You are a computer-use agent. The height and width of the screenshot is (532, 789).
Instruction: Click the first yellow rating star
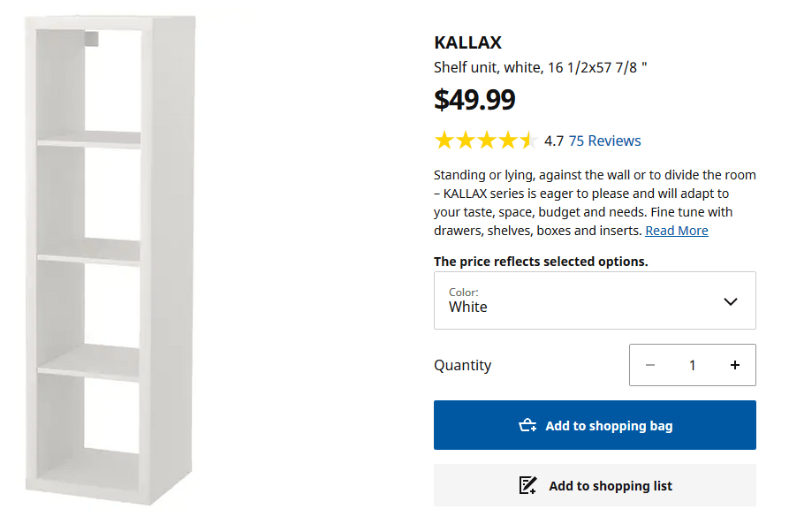point(444,141)
